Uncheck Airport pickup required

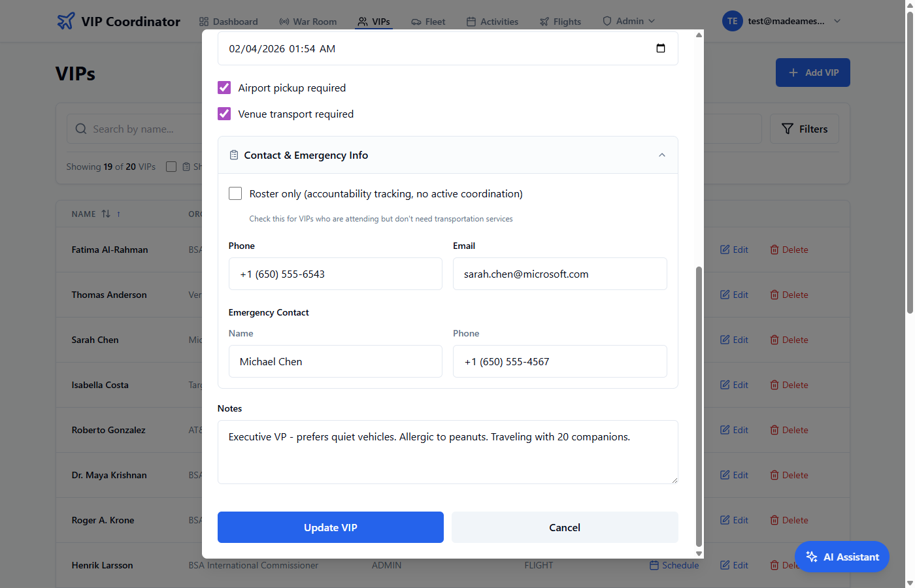(224, 88)
